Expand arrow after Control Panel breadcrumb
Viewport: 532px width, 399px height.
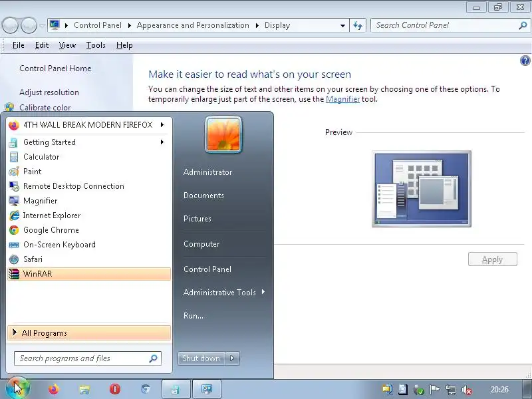(x=129, y=25)
